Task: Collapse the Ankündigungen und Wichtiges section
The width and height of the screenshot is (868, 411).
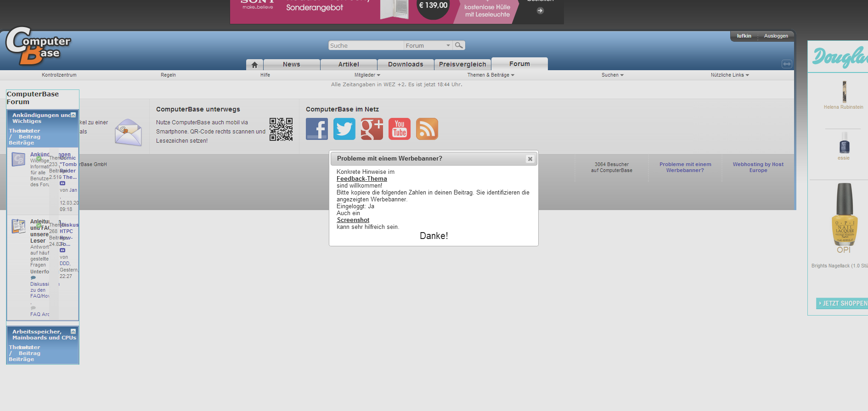Action: tap(73, 115)
